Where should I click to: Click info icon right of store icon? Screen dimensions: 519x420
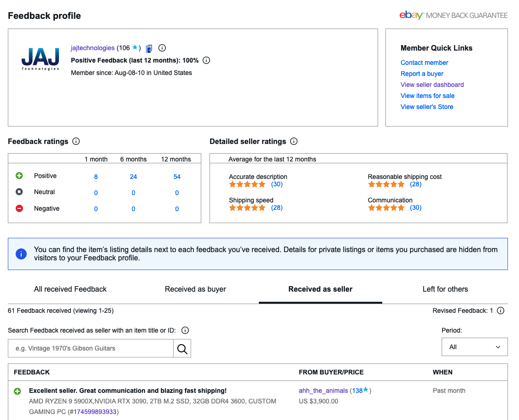[162, 48]
